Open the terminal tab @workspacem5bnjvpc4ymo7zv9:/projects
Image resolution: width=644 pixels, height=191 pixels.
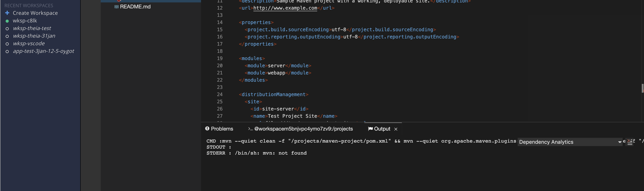(304, 129)
